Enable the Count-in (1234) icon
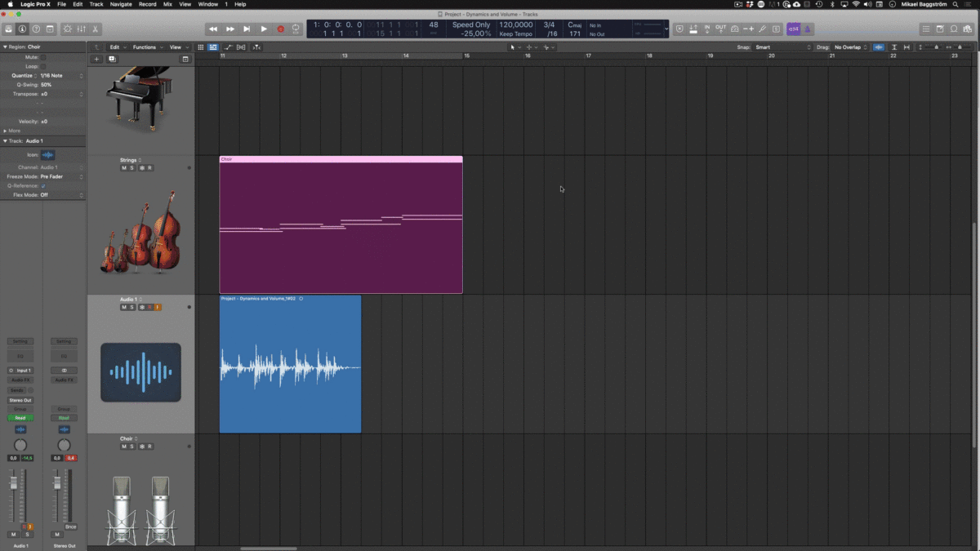The image size is (980, 551). [793, 28]
